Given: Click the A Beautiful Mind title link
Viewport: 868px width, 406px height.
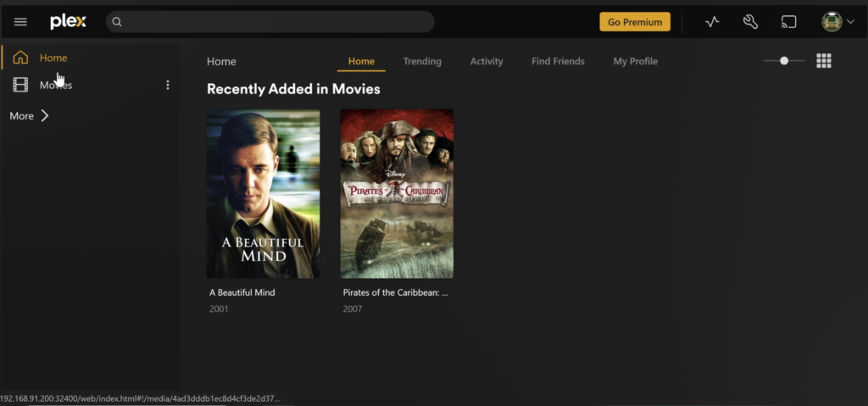Looking at the screenshot, I should click(x=242, y=292).
